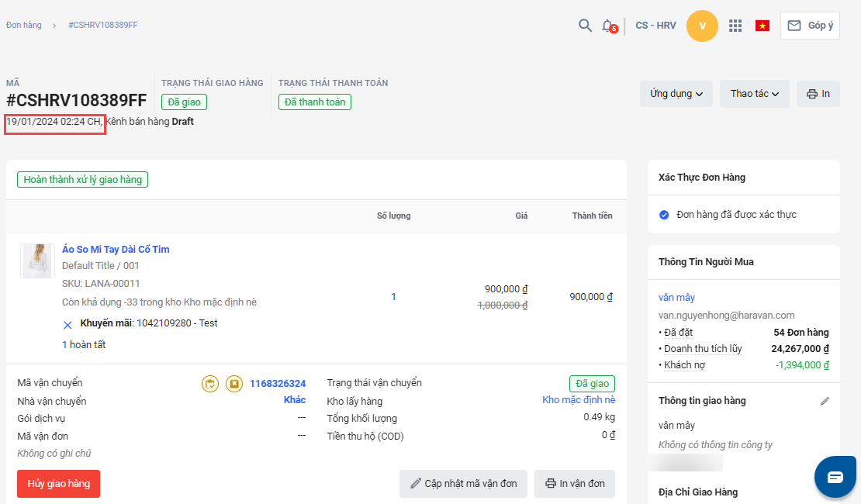
Task: Open the apps grid icon
Action: 735,26
